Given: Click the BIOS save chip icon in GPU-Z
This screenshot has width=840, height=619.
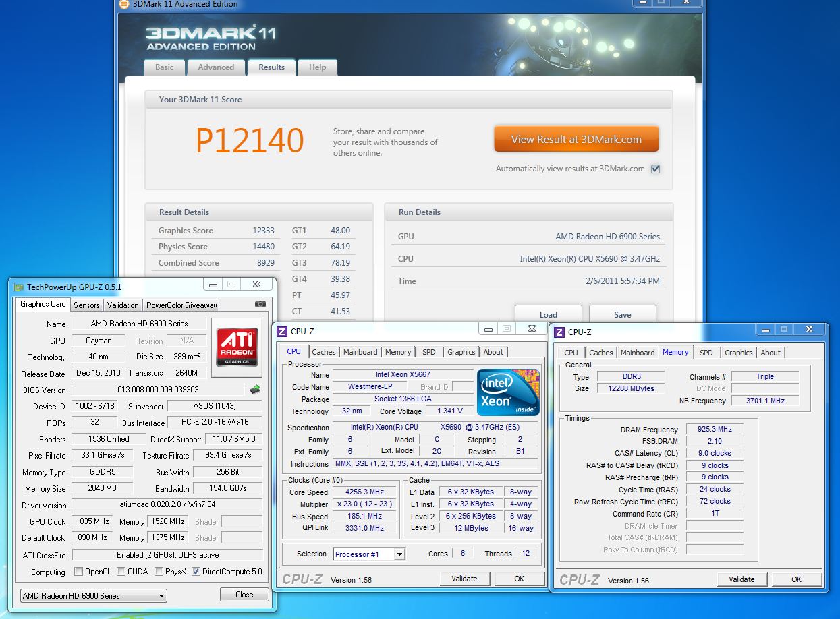Looking at the screenshot, I should [254, 390].
